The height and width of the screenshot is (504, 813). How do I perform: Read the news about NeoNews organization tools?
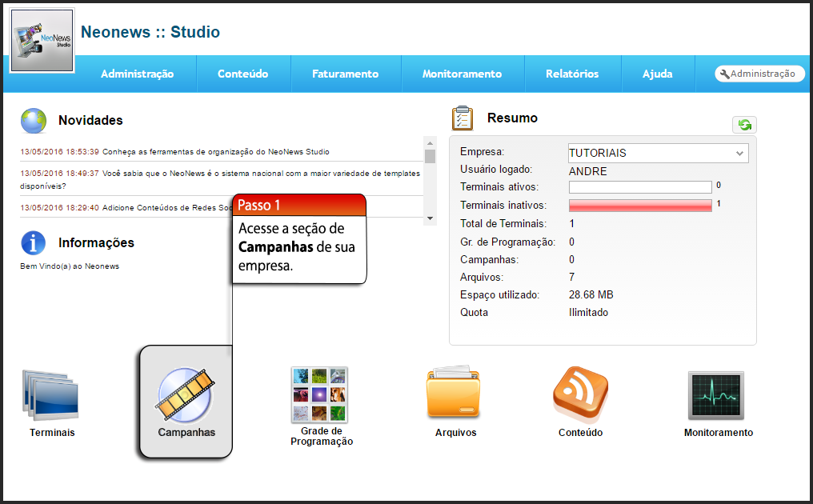click(x=215, y=151)
